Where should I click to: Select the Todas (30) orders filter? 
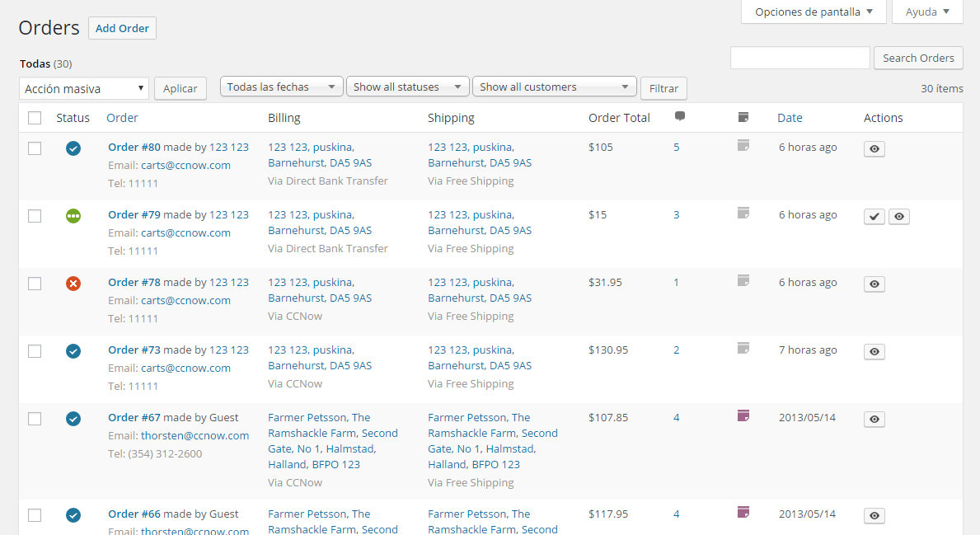[45, 63]
